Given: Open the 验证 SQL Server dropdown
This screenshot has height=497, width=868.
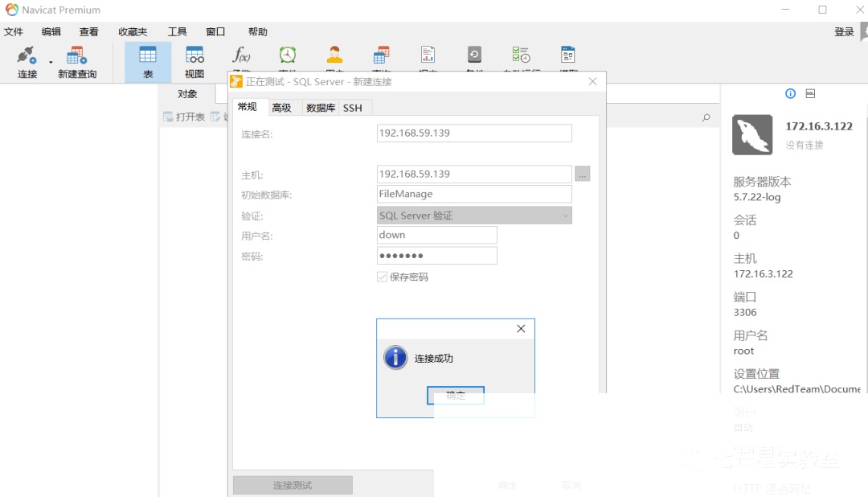Looking at the screenshot, I should tap(474, 216).
